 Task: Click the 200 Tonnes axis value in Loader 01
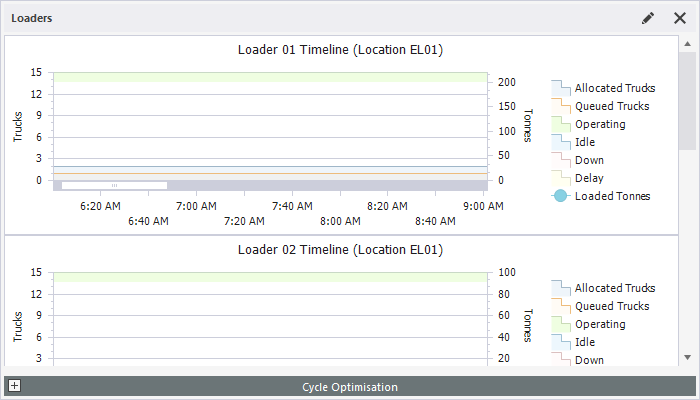[x=507, y=82]
